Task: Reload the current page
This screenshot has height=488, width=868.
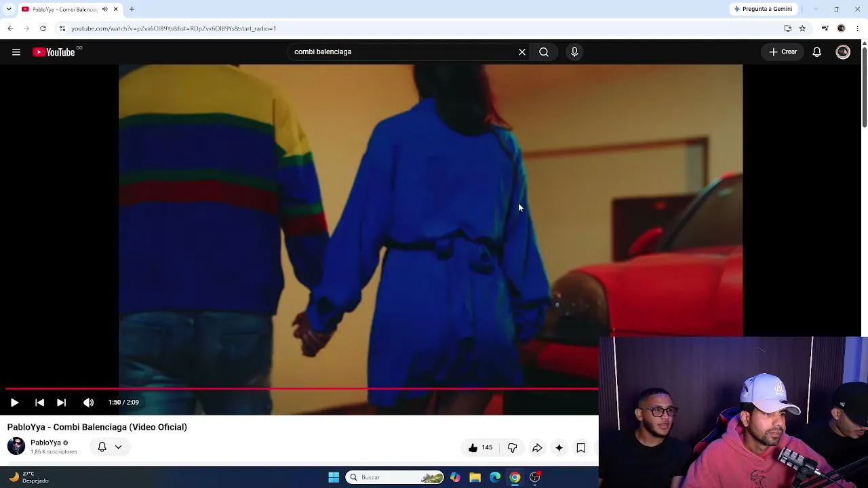Action: tap(43, 28)
